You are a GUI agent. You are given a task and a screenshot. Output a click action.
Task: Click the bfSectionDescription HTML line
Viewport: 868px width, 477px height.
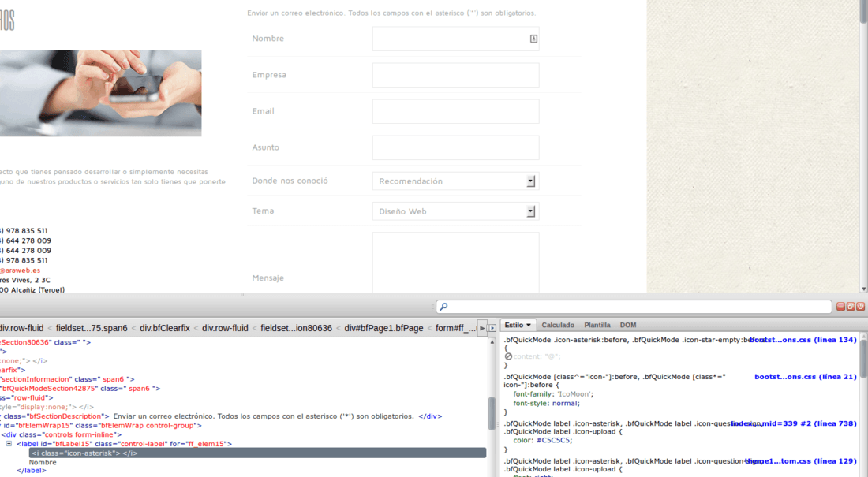221,416
